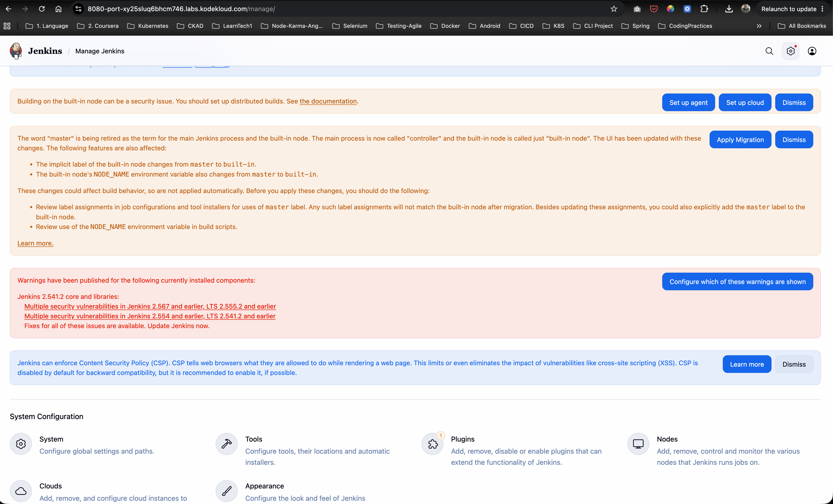Image resolution: width=833 pixels, height=504 pixels.
Task: Click Learn more button in CSP notice
Action: (x=747, y=364)
